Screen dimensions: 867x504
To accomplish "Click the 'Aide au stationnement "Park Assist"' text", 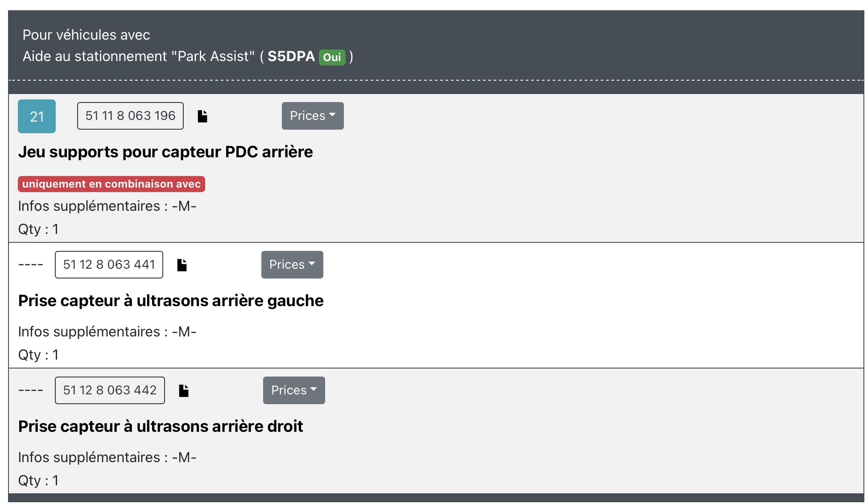I will (x=139, y=57).
